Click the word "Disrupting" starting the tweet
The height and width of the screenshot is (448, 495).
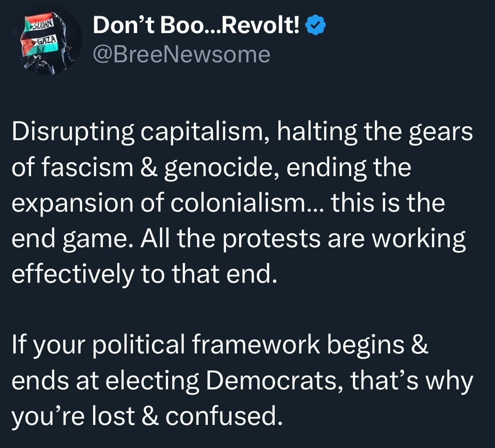pyautogui.click(x=73, y=132)
